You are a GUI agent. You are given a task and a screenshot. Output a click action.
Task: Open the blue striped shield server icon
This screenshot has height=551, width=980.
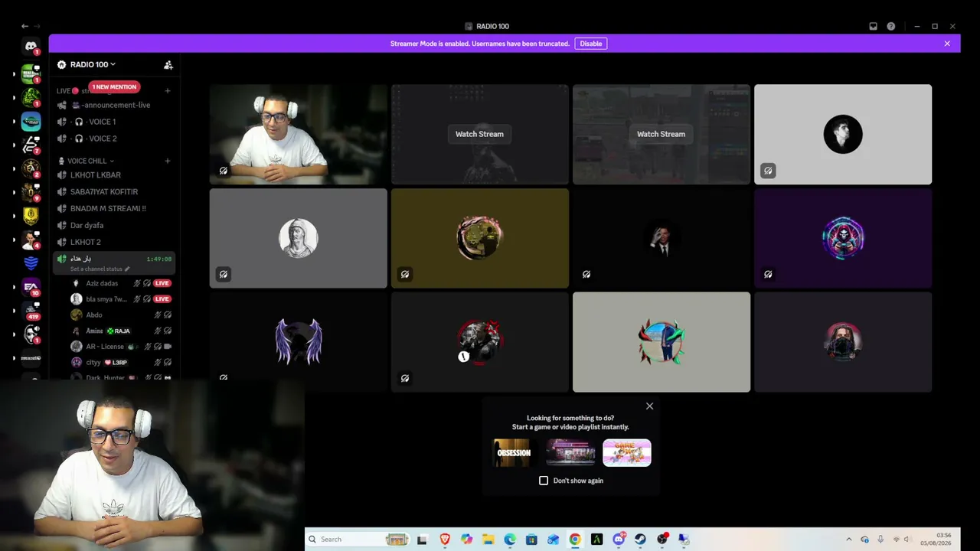[31, 263]
